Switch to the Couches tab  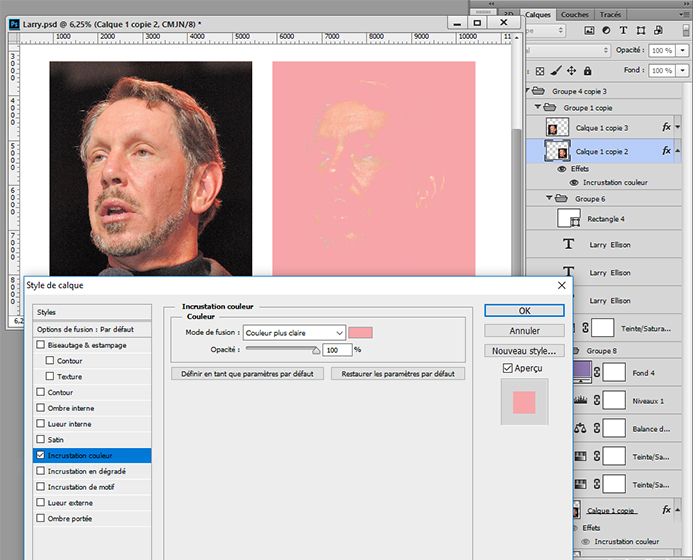pos(575,15)
